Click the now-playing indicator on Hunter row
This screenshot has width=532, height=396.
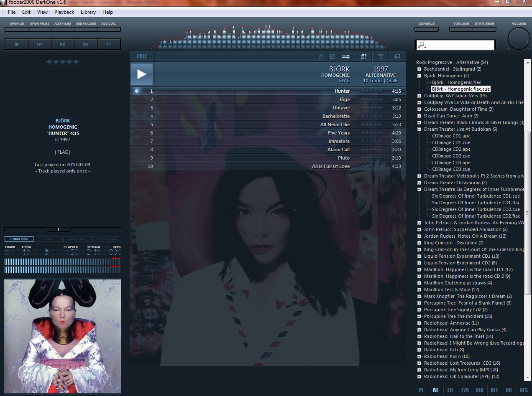[137, 91]
